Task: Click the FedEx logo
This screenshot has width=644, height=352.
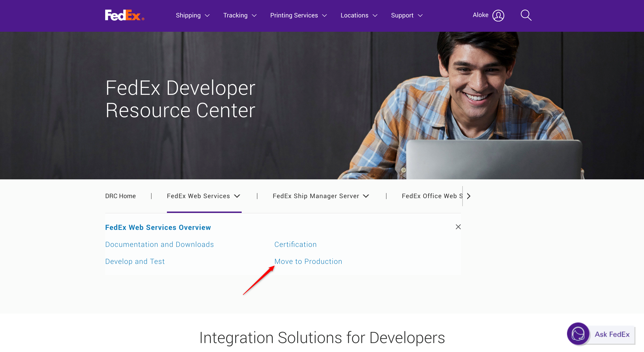Action: pyautogui.click(x=124, y=15)
